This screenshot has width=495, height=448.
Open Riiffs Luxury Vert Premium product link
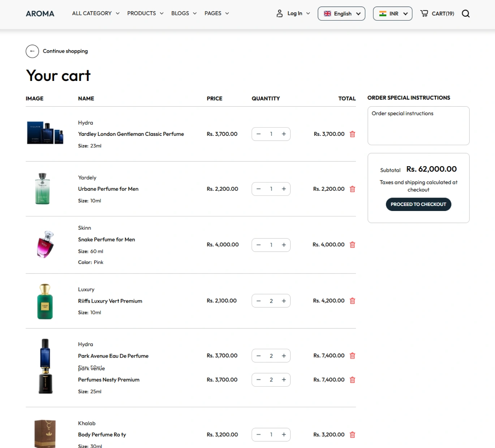click(110, 301)
